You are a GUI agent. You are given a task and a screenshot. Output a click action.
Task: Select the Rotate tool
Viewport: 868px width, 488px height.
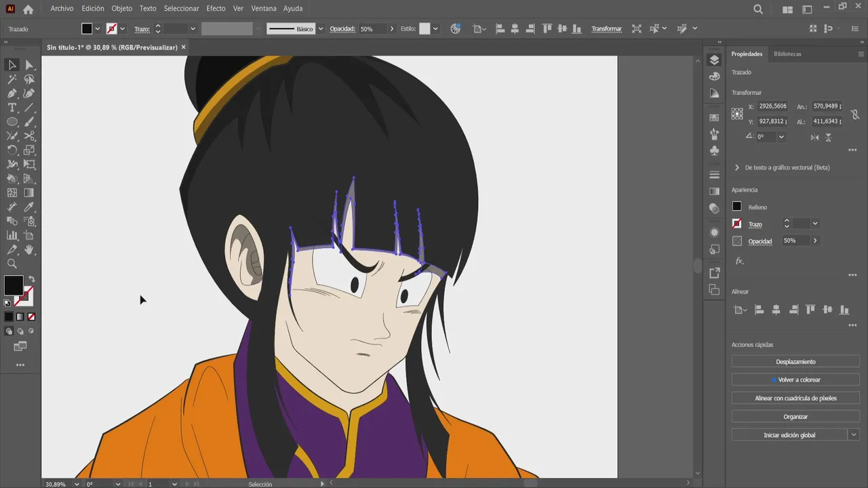point(12,150)
